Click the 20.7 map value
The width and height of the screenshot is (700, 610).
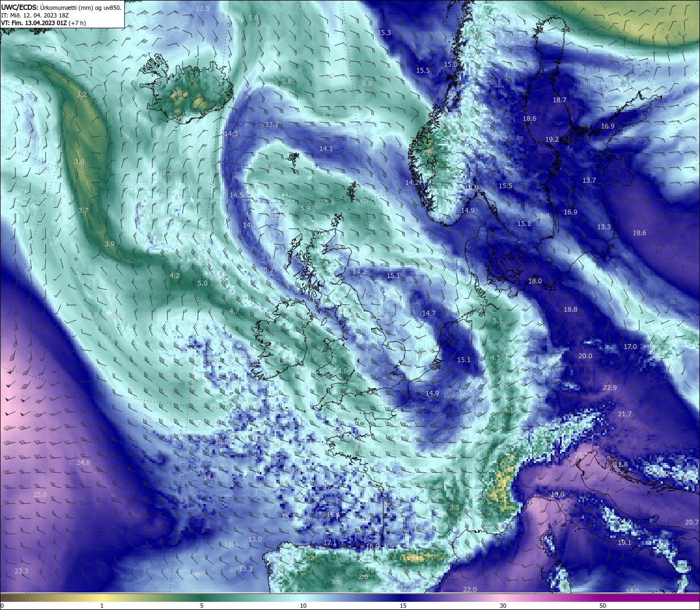pos(692,522)
